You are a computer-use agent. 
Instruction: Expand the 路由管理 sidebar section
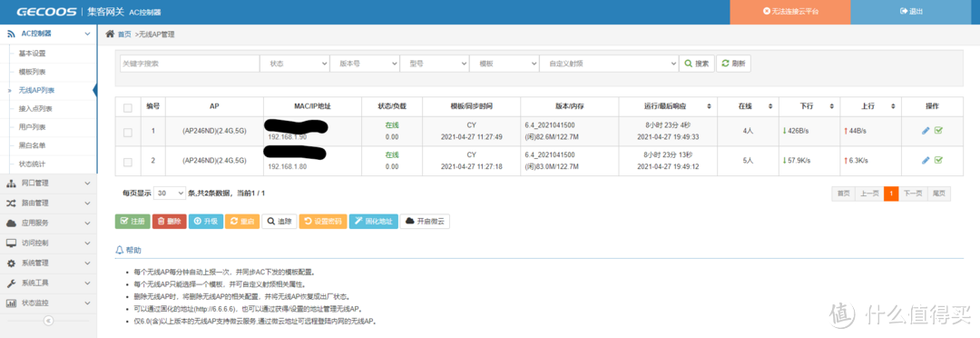pos(87,203)
